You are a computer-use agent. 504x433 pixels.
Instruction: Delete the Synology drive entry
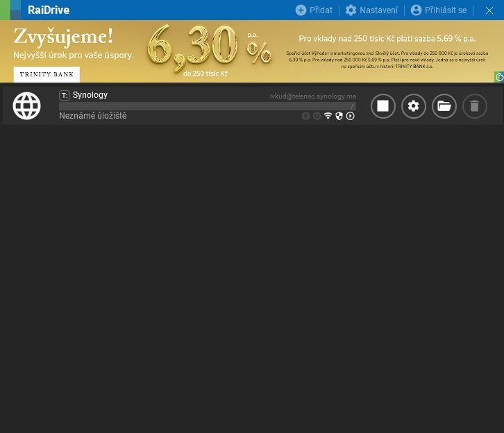(x=475, y=106)
